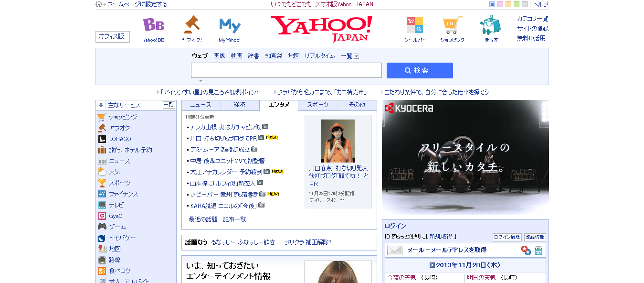Open the デミ・ムーア 離婚が成立 headline
The width and height of the screenshot is (644, 283).
pyautogui.click(x=220, y=149)
